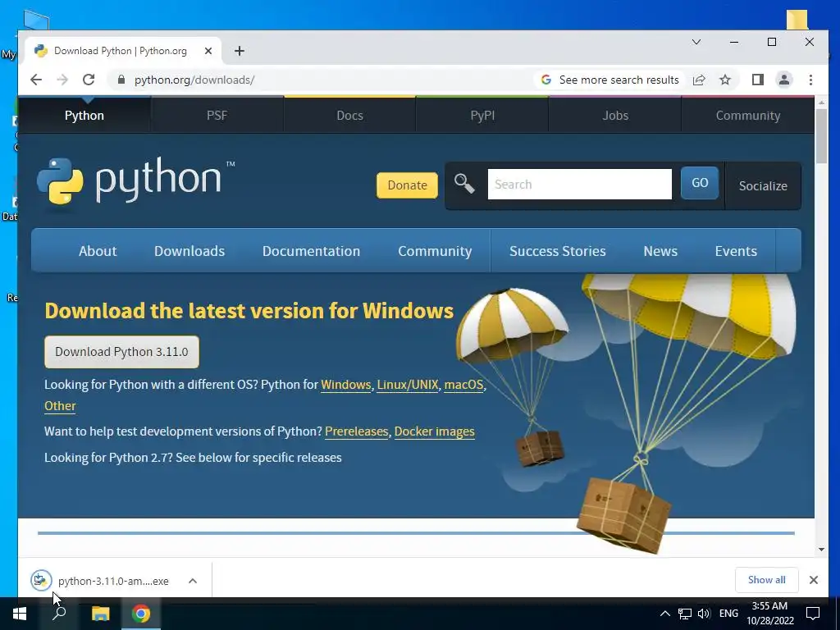Go back using the browser back arrow
The image size is (840, 630).
[x=36, y=80]
